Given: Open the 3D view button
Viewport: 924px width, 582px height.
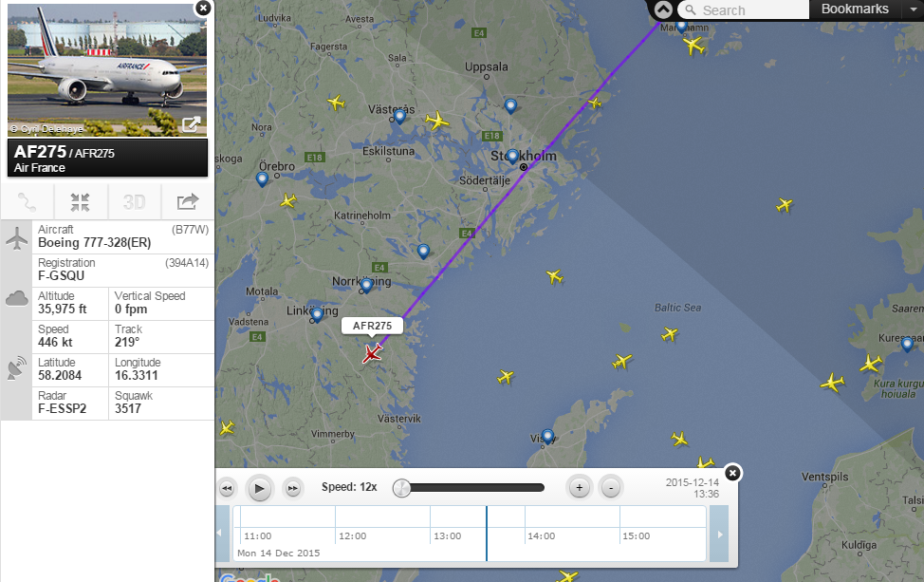Looking at the screenshot, I should (134, 202).
